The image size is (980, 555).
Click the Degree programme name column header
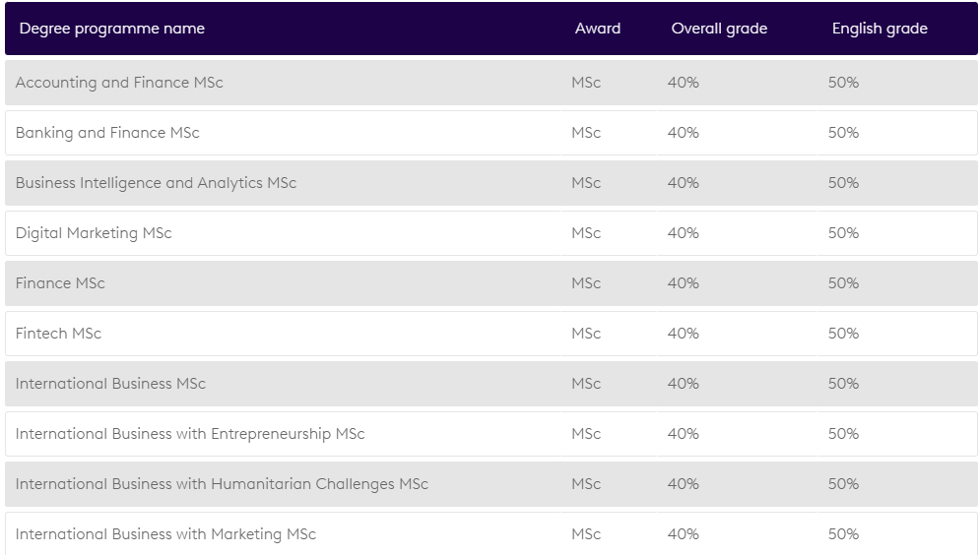click(112, 29)
